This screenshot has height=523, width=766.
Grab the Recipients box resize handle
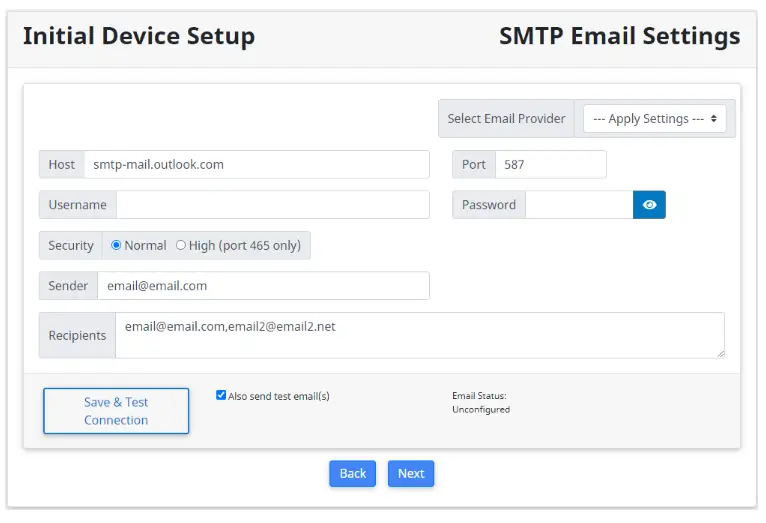pyautogui.click(x=718, y=352)
